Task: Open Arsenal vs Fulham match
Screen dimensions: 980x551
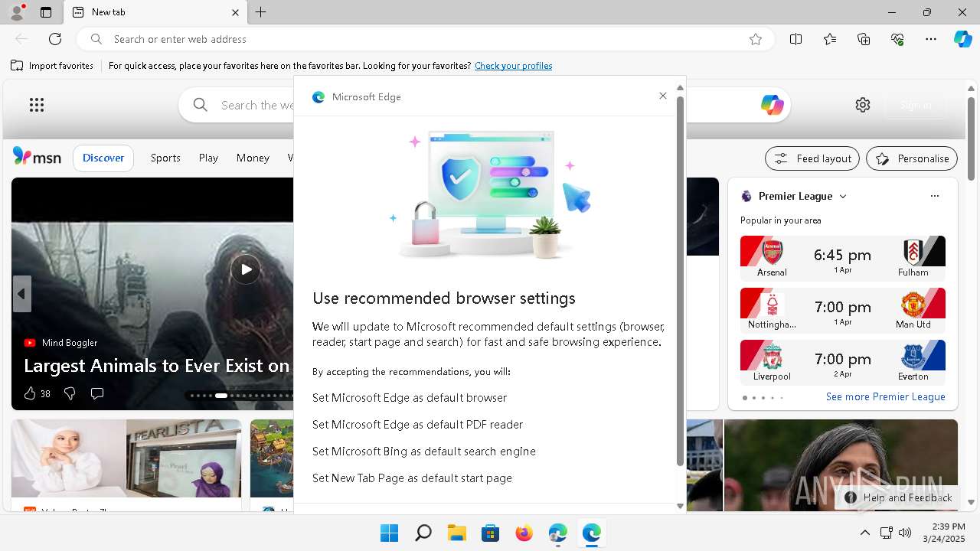Action: pyautogui.click(x=843, y=258)
